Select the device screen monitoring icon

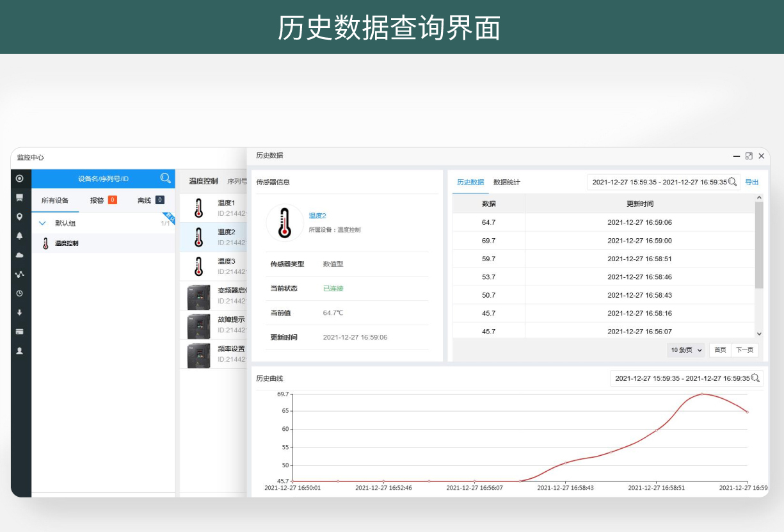(20, 198)
